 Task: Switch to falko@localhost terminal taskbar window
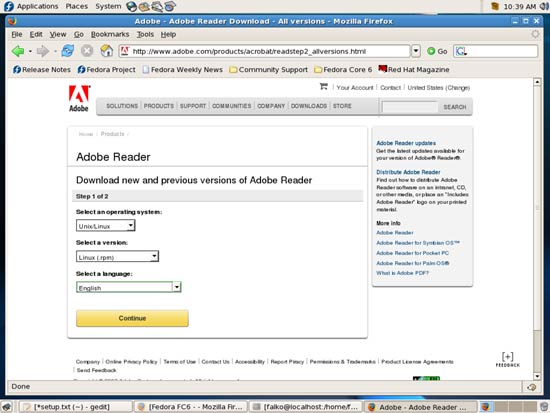click(x=306, y=407)
